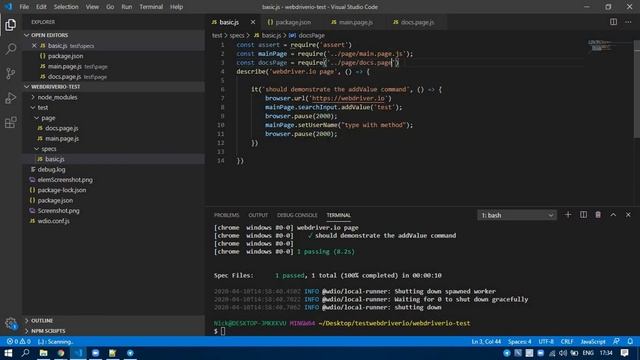Screen dimensions: 640x360
Task: Open notifications bell in status bar
Action: [630, 341]
